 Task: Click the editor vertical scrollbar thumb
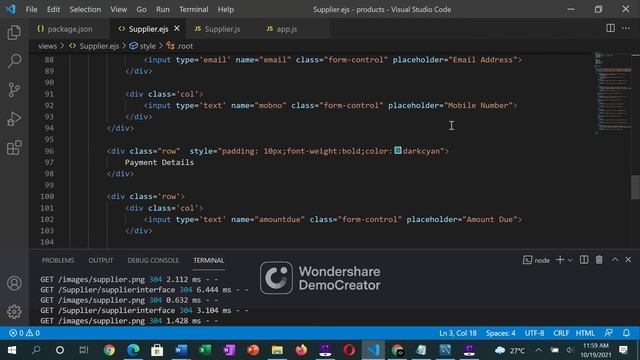pyautogui.click(x=636, y=187)
